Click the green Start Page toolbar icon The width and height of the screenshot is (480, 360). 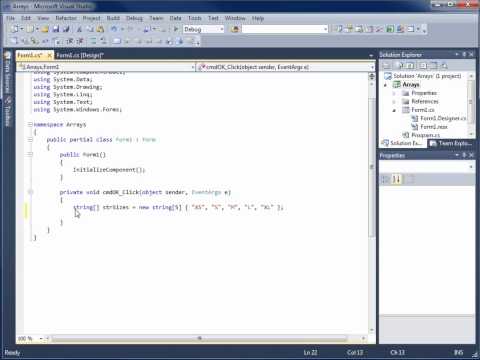(390, 29)
